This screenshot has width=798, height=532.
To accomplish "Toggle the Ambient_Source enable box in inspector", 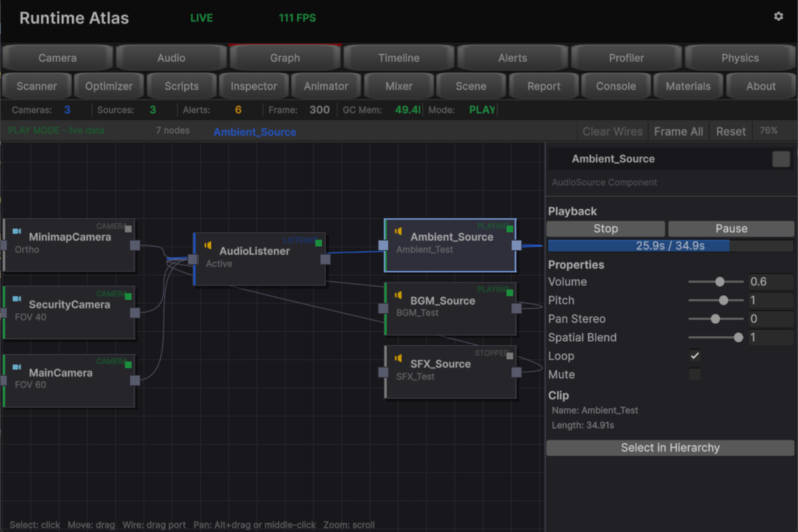I will pyautogui.click(x=781, y=159).
